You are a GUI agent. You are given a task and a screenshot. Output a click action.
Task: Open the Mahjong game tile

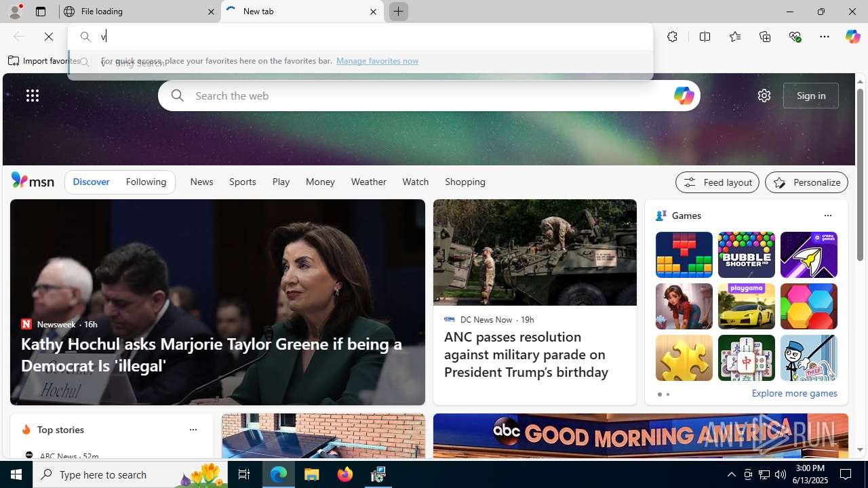coord(746,358)
